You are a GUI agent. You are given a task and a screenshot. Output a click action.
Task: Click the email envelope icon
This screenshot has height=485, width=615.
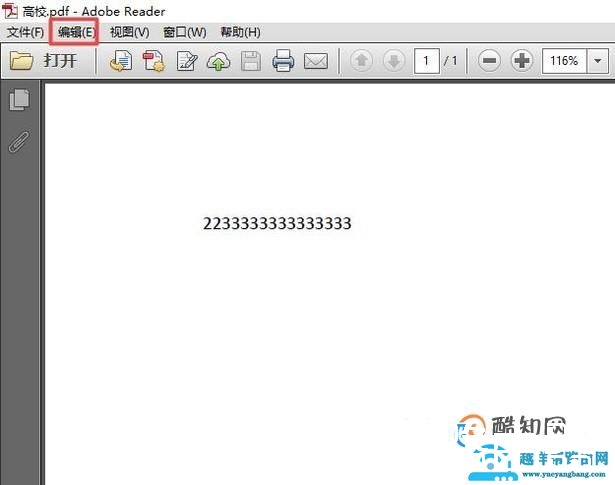316,61
